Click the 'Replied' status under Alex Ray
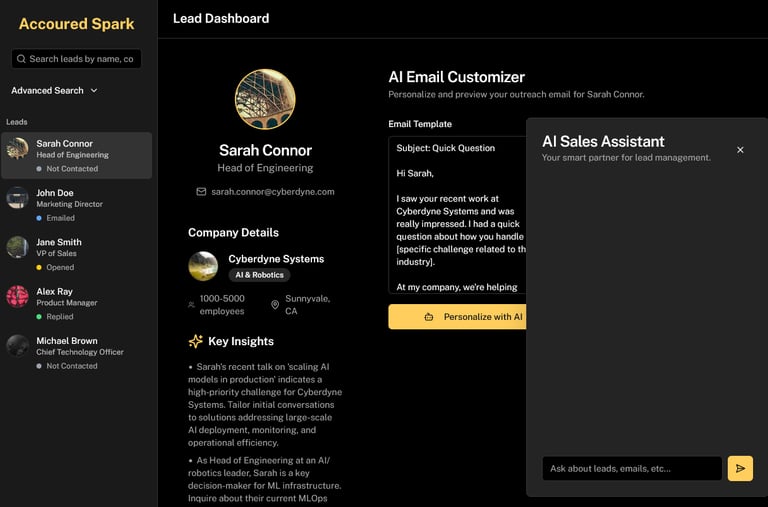This screenshot has width=768, height=507. [60, 316]
